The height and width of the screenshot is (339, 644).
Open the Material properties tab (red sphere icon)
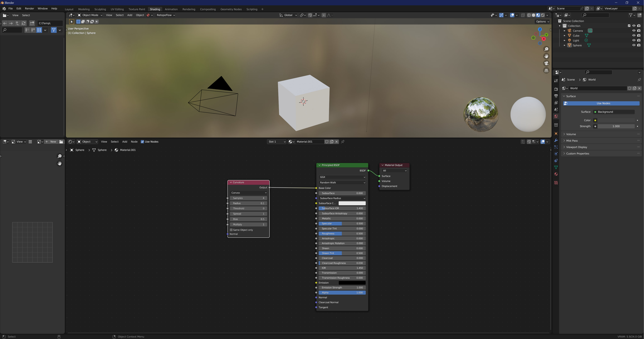[556, 174]
